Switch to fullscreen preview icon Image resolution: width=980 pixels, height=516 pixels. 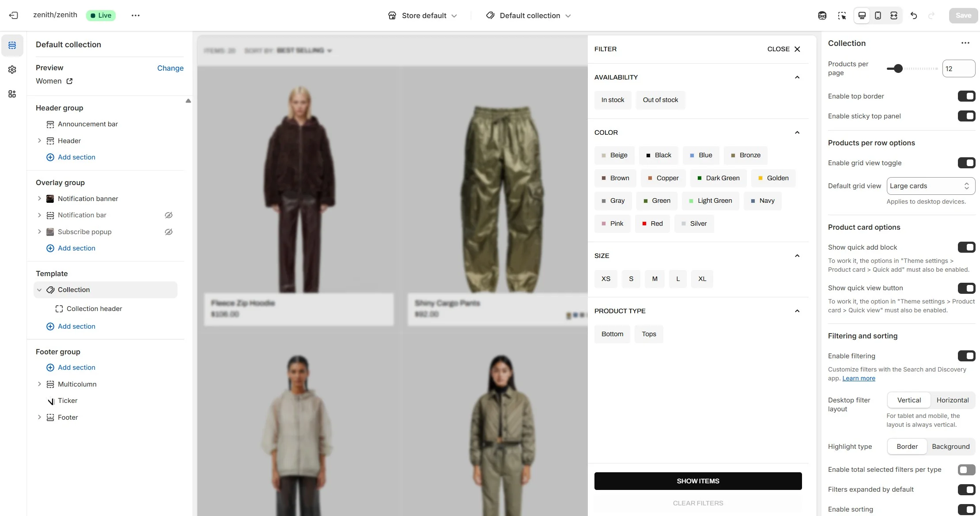[894, 15]
